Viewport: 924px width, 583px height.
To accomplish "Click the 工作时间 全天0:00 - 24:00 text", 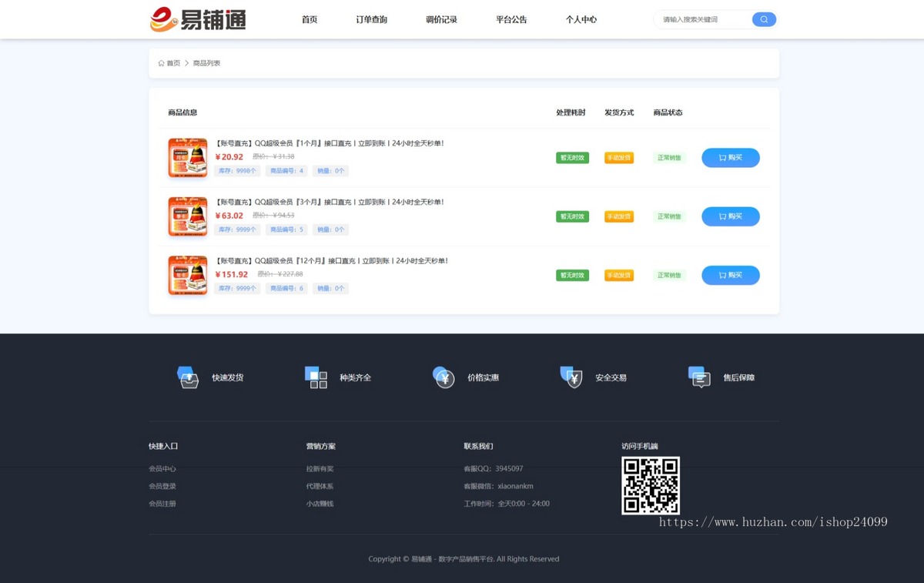I will click(x=507, y=504).
